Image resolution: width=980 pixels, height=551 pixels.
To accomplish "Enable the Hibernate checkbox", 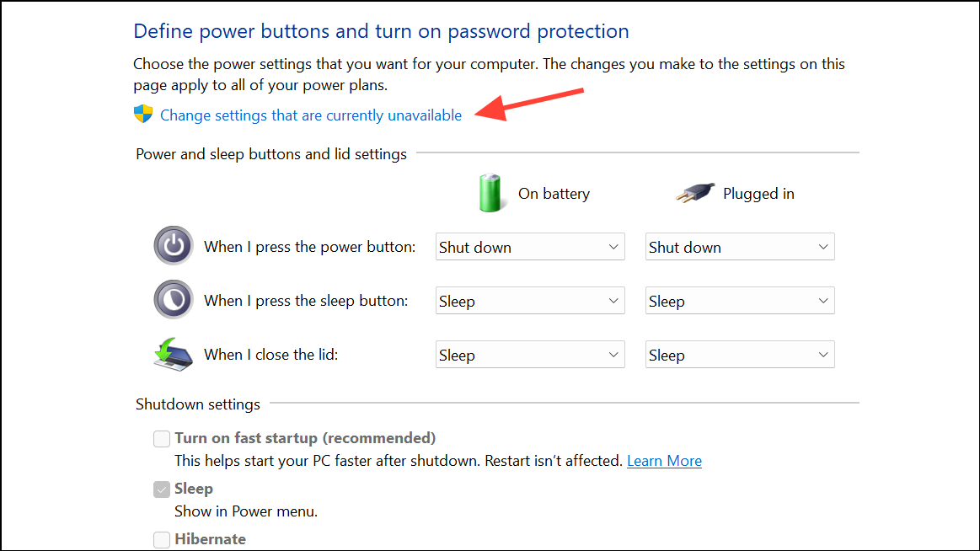I will pyautogui.click(x=161, y=539).
